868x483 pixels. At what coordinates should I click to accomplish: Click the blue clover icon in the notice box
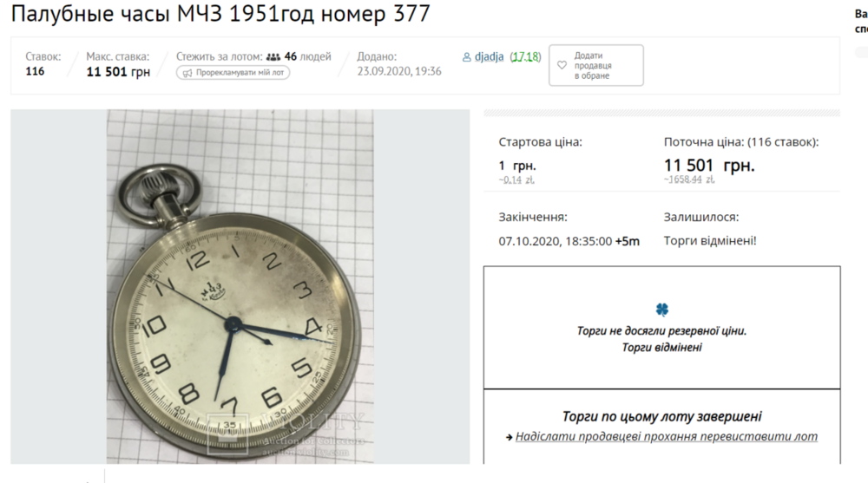coord(662,310)
